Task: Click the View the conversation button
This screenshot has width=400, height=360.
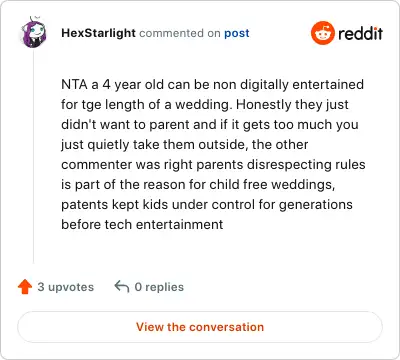Action: (200, 327)
